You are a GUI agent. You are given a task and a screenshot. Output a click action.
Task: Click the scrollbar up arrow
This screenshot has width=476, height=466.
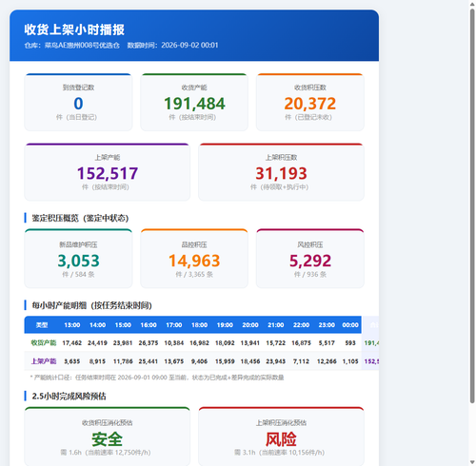[x=472, y=4]
